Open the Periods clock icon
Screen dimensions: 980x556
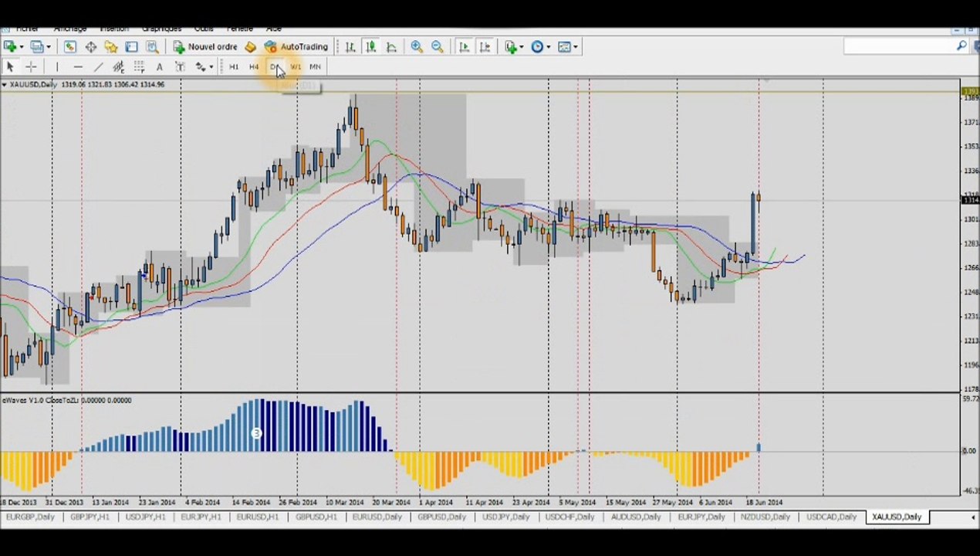pos(537,47)
